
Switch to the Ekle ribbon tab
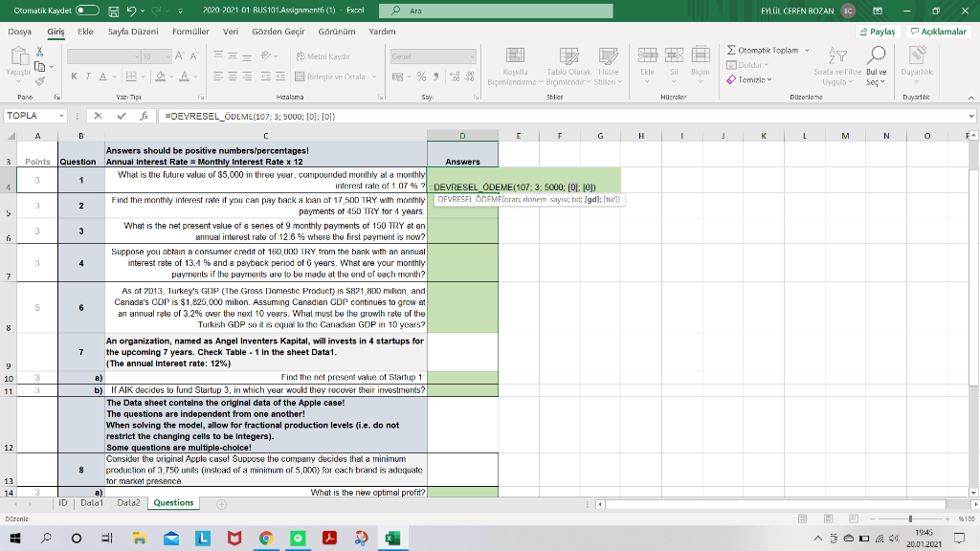(x=85, y=32)
